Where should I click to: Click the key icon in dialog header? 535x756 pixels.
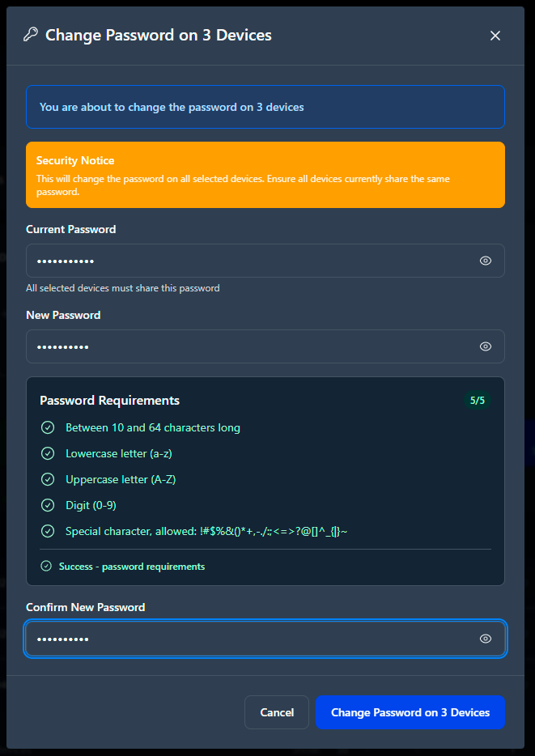pos(31,35)
